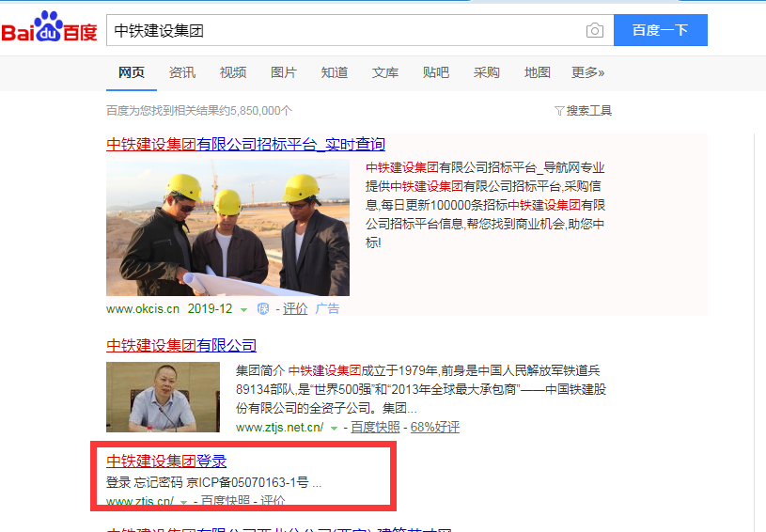The image size is (766, 532).
Task: Open the 知道 tab
Action: coord(335,72)
